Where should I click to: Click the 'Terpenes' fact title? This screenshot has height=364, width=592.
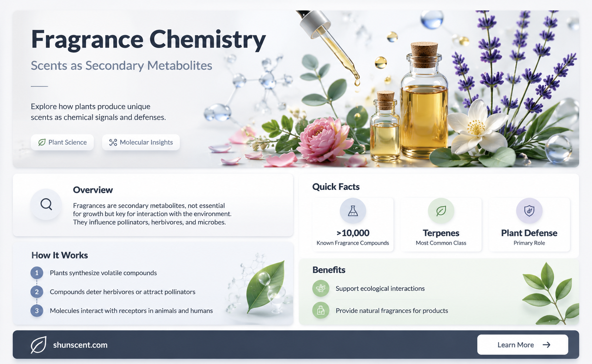coord(441,233)
